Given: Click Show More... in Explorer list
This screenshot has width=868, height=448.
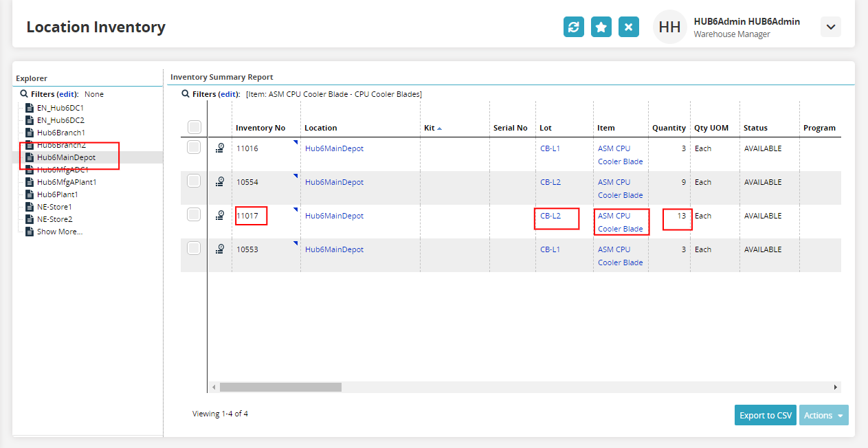Looking at the screenshot, I should (59, 232).
